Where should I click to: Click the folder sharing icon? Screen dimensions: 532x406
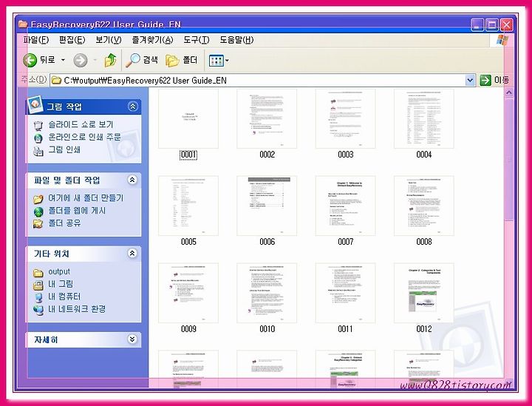[38, 224]
